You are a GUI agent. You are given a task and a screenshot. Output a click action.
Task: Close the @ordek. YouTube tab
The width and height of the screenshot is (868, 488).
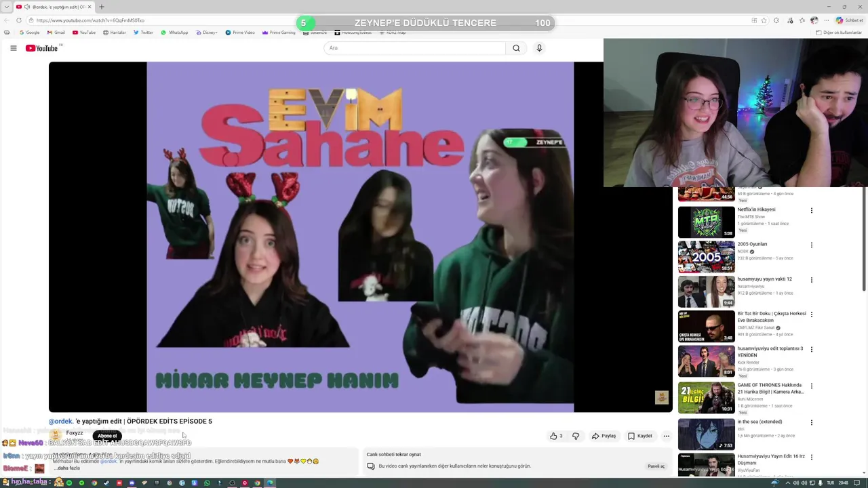tap(90, 7)
